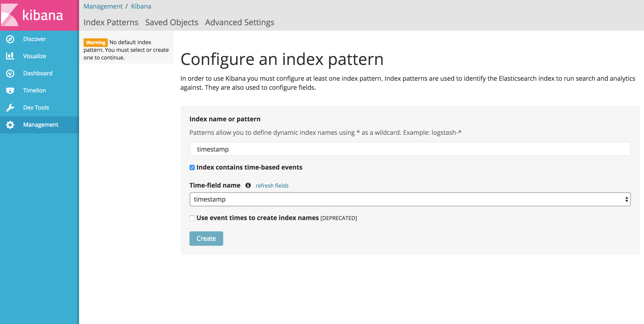This screenshot has height=324, width=644.
Task: Switch to Saved Objects tab
Action: (x=172, y=22)
